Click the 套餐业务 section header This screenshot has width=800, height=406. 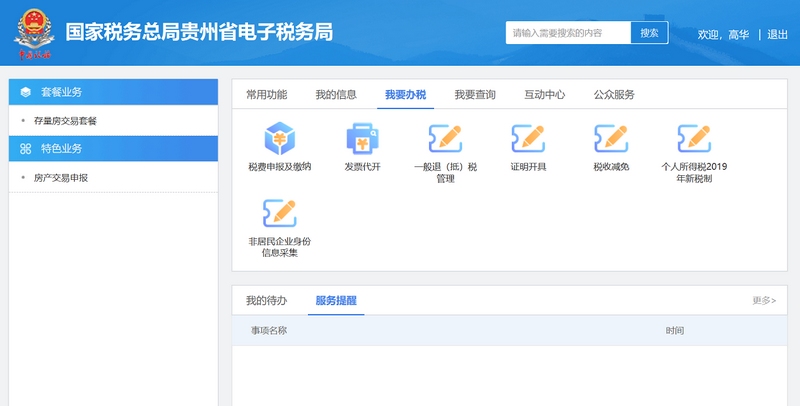pyautogui.click(x=113, y=92)
